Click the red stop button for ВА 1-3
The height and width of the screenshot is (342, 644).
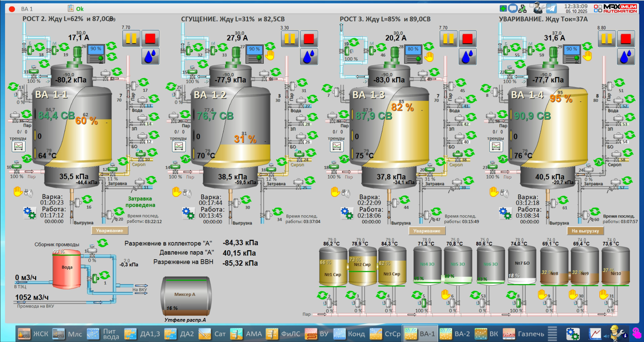[467, 39]
